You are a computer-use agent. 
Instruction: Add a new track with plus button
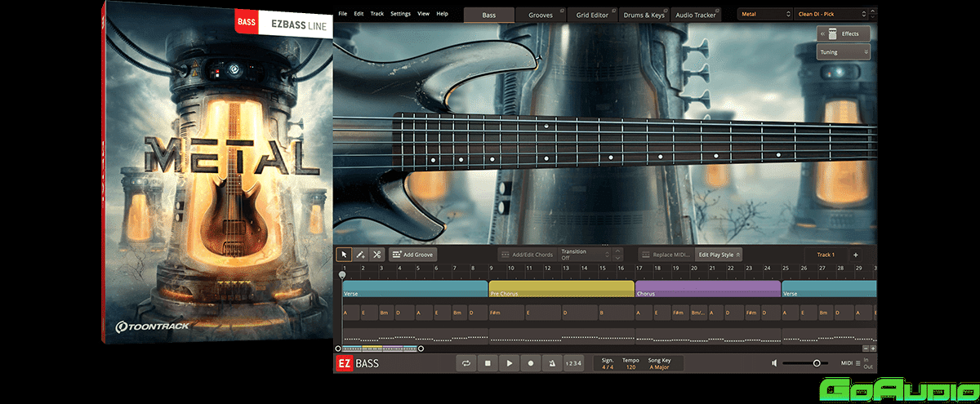coord(856,255)
